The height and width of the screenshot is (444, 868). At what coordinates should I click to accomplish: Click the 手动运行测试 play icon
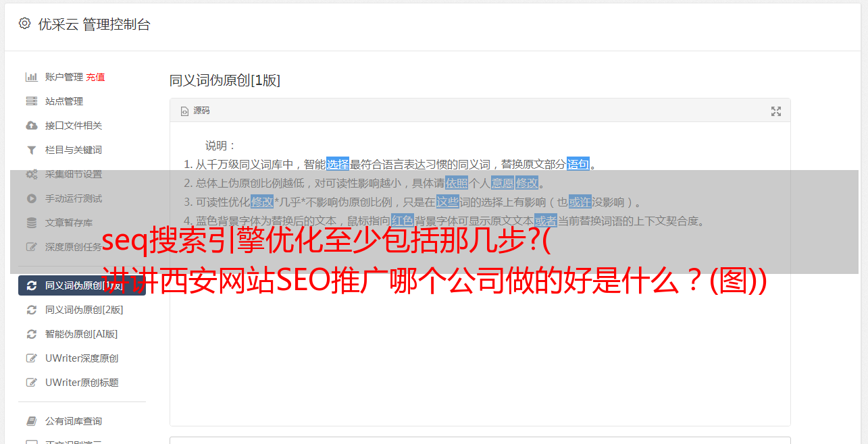[31, 198]
